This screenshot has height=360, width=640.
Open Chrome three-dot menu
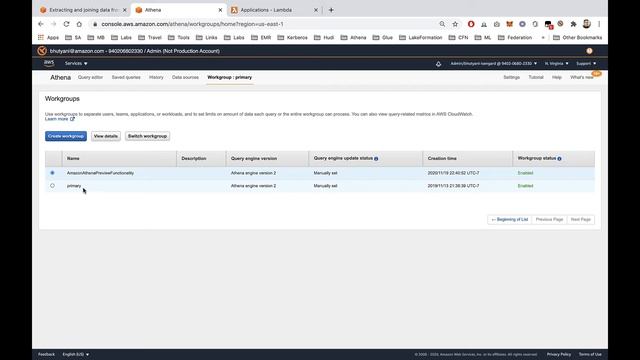(599, 24)
